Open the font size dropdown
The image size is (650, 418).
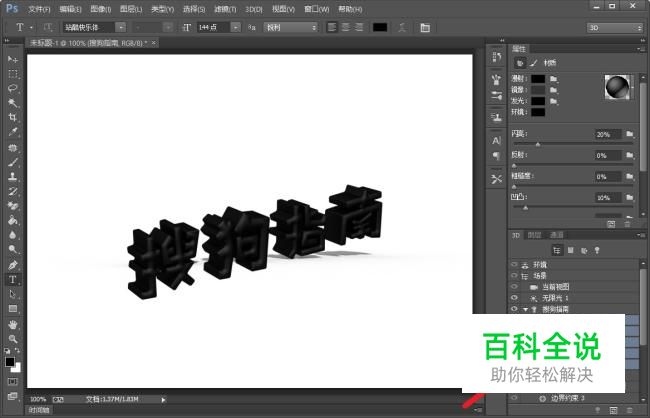click(x=235, y=27)
